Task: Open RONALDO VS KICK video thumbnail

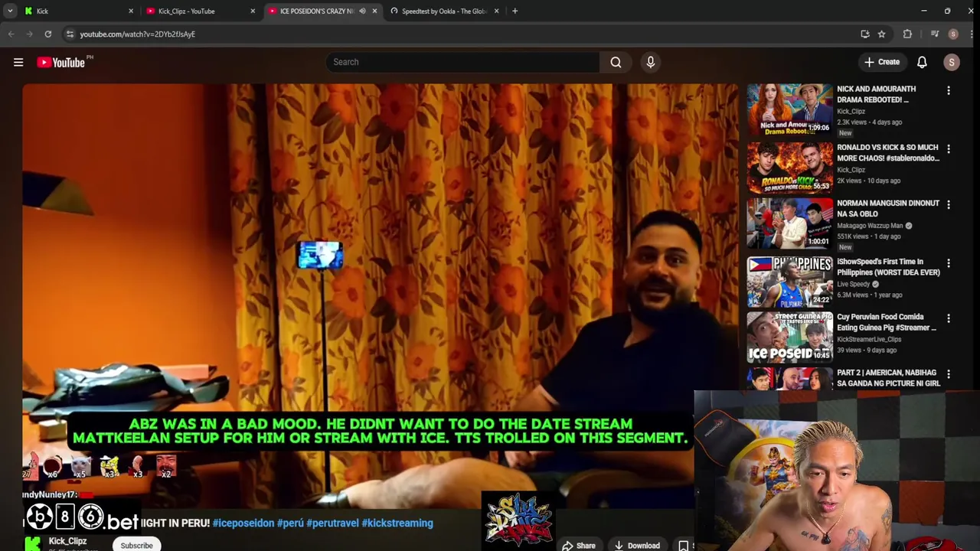Action: click(789, 168)
